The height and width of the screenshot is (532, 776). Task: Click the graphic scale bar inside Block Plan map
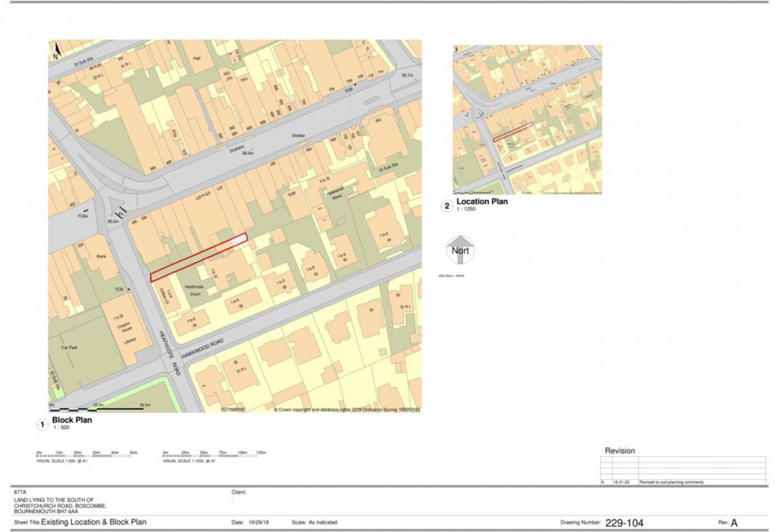[x=96, y=407]
